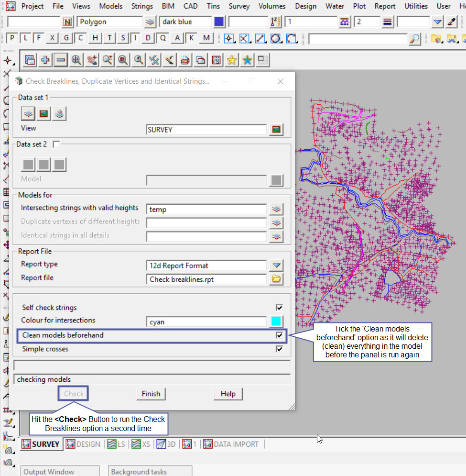
Task: Click the zoom out (minus) view icon
Action: pos(60,60)
